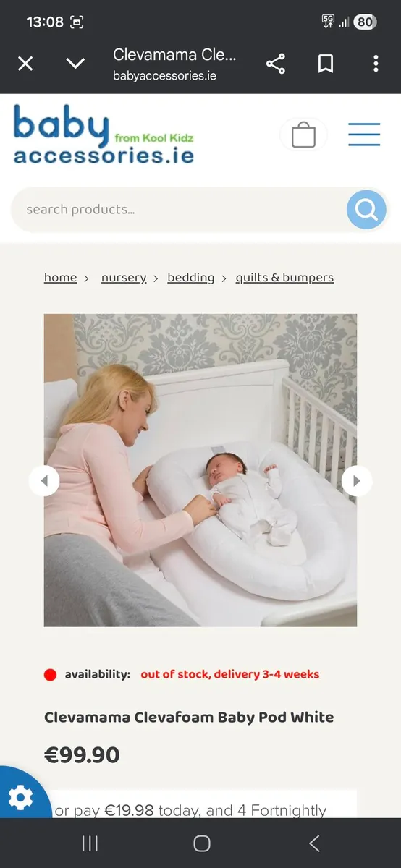Tap the baby pod product photo

coord(200,470)
